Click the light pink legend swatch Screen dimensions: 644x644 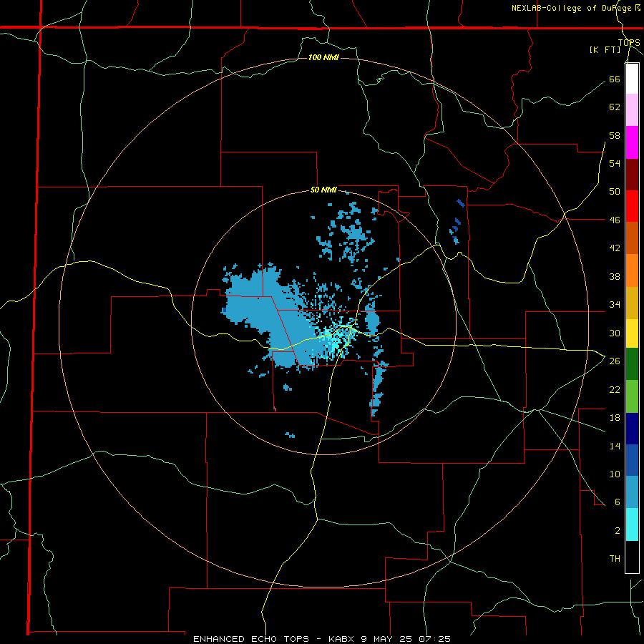632,110
